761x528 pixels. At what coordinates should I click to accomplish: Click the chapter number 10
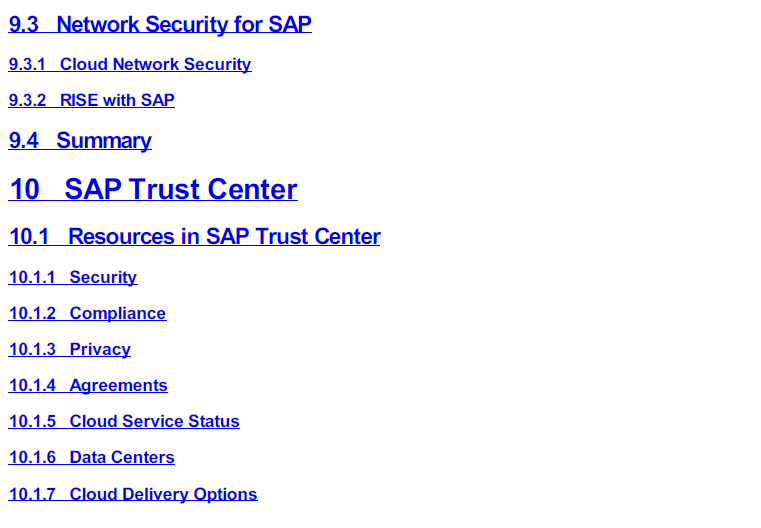[24, 190]
